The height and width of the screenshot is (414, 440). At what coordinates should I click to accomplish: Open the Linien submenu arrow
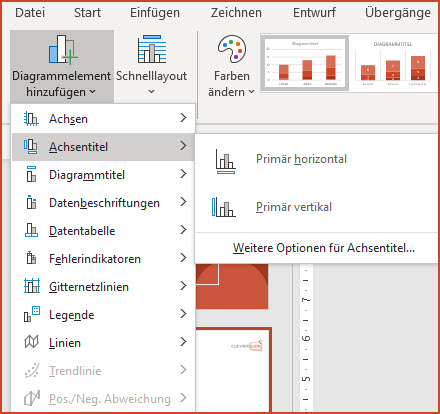[x=183, y=342]
